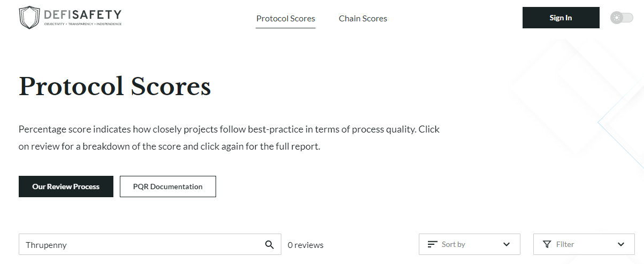Viewport: 644px width, 264px height.
Task: Open the Sort by dropdown
Action: point(470,244)
